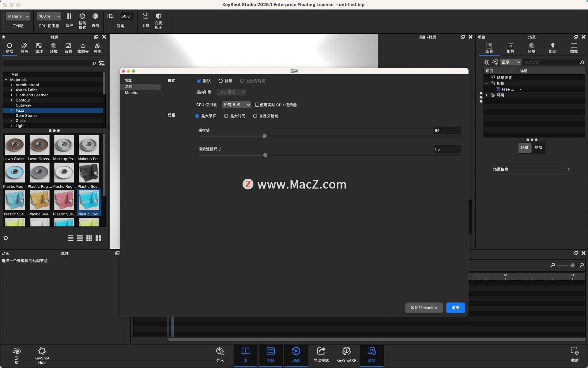Open the 100% CPU usage dropdown
Screen dimensions: 588x368
49,16
